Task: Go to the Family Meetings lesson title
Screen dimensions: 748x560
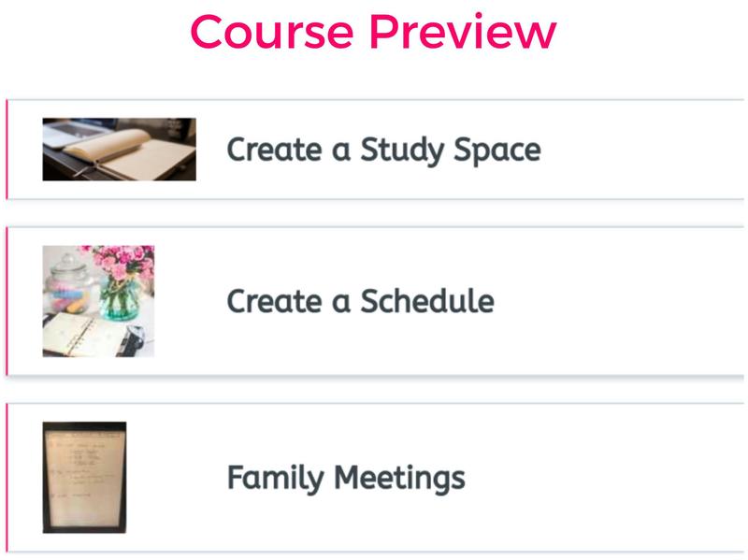Action: click(345, 478)
